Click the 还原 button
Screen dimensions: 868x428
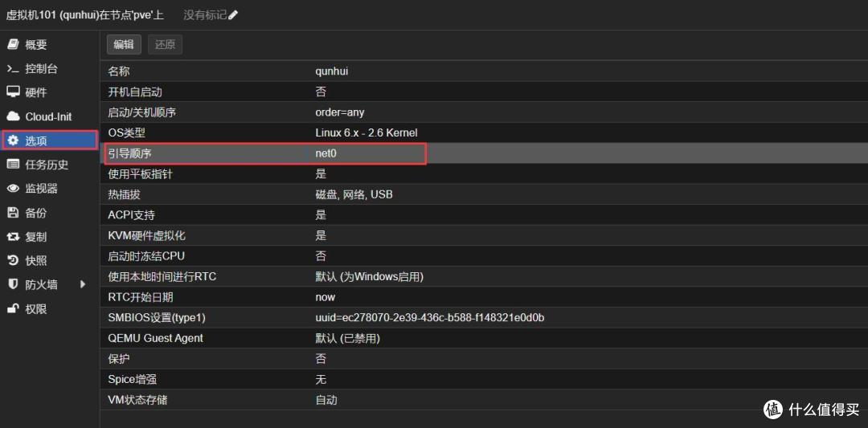165,45
